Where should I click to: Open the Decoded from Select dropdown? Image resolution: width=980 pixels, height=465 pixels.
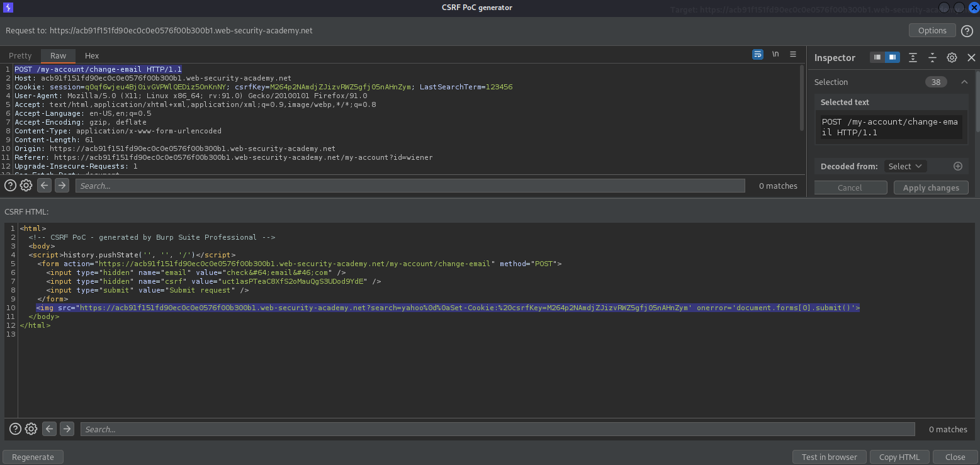coord(905,166)
